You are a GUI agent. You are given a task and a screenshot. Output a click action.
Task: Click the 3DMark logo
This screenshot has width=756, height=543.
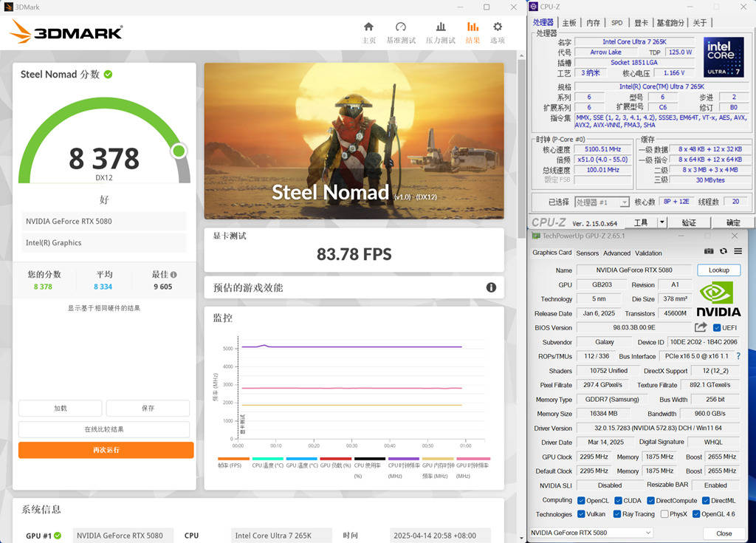[x=66, y=31]
